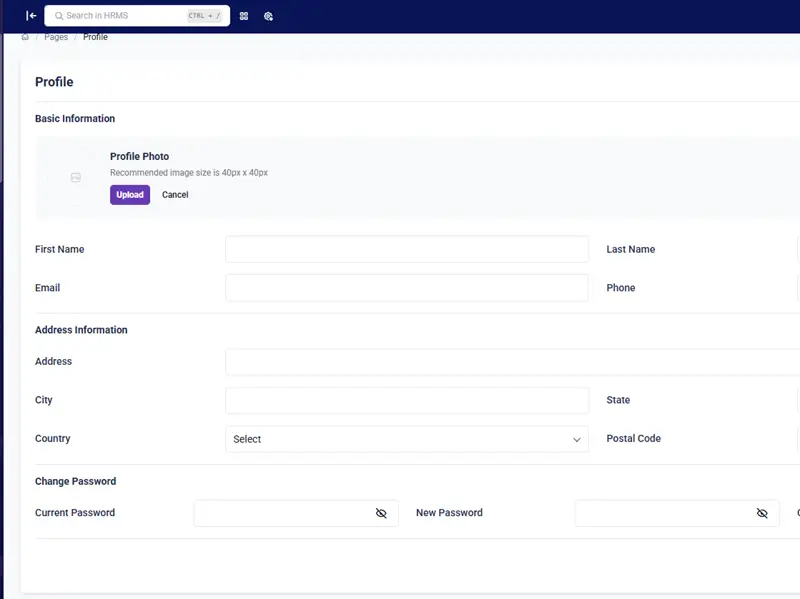Viewport: 800px width, 599px height.
Task: Select the Address text field
Action: [x=510, y=362]
